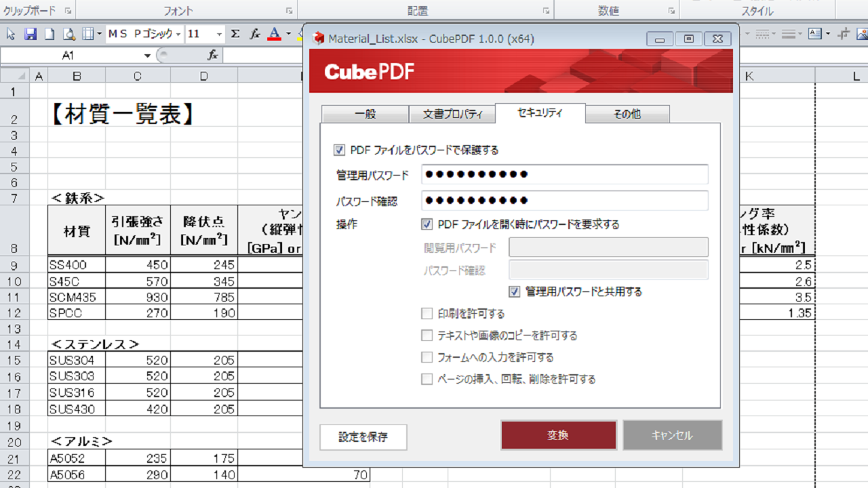Open the borders icon dropdown arrow

click(100, 34)
